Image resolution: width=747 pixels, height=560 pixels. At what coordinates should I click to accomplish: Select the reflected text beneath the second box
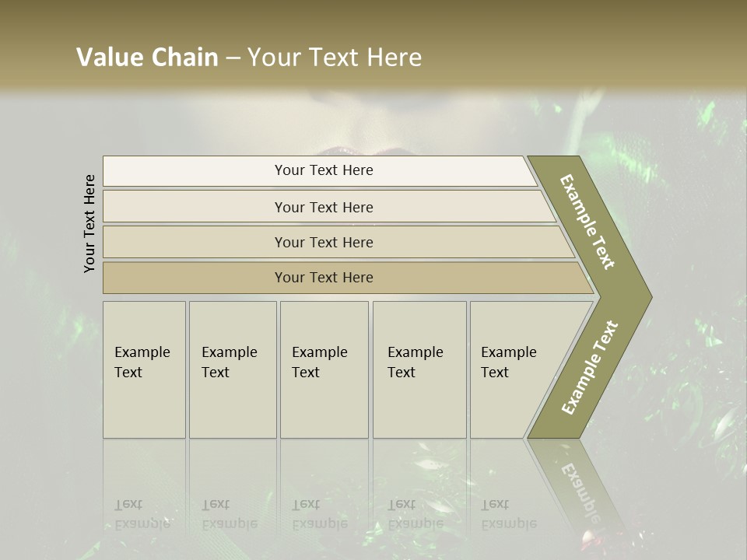230,513
